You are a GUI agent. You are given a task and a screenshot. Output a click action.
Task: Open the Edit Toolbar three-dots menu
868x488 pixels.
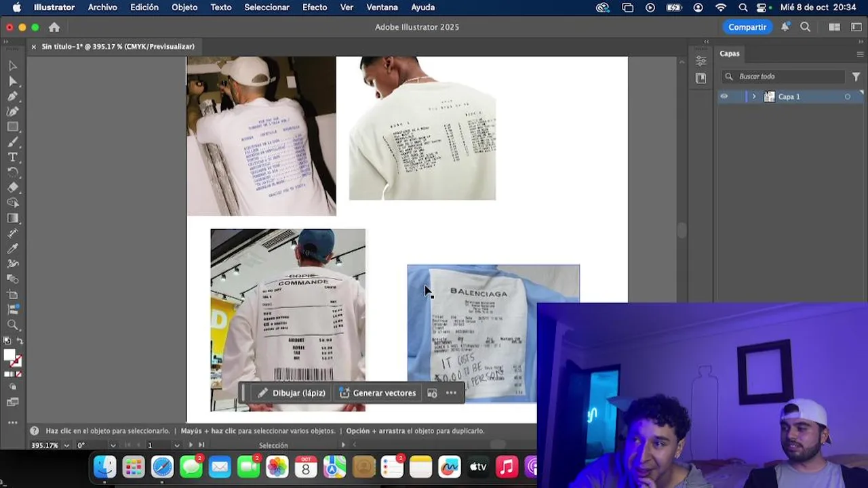12,422
